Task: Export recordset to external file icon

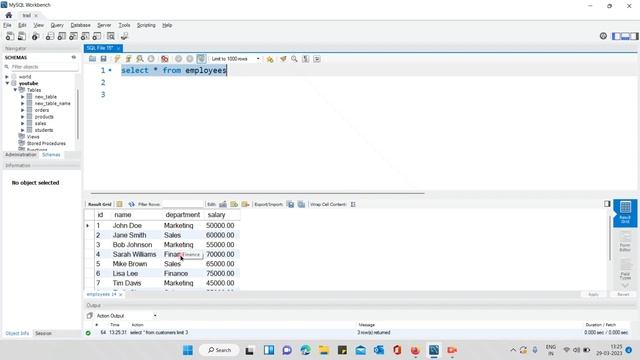Action: point(290,204)
